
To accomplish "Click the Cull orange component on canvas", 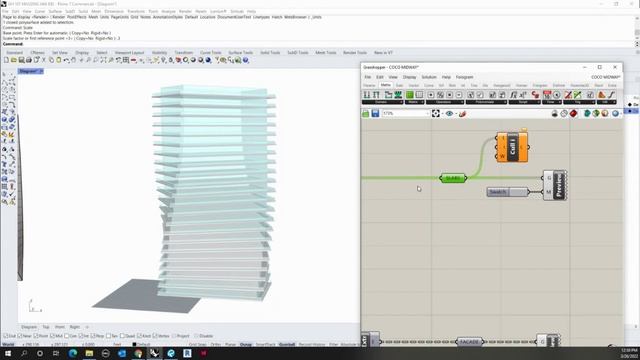I will [x=512, y=147].
